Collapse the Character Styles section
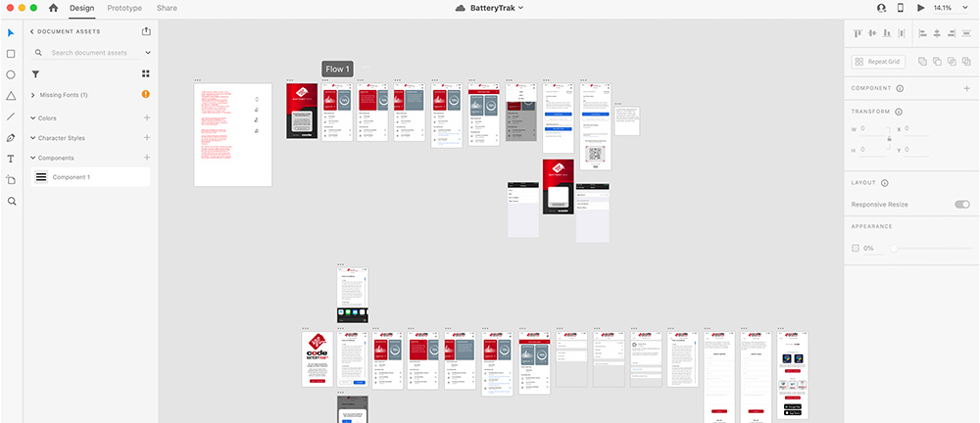The width and height of the screenshot is (980, 423). coord(33,138)
